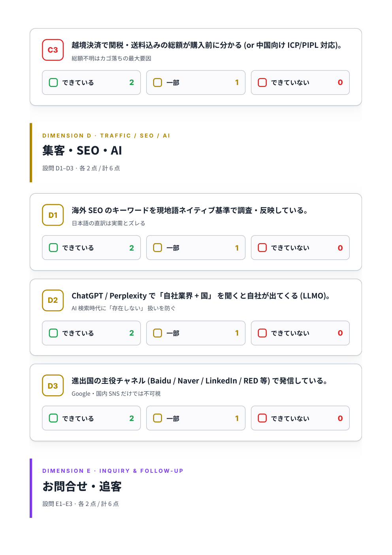Select 一部 for question C3
The image size is (392, 555).
[196, 83]
